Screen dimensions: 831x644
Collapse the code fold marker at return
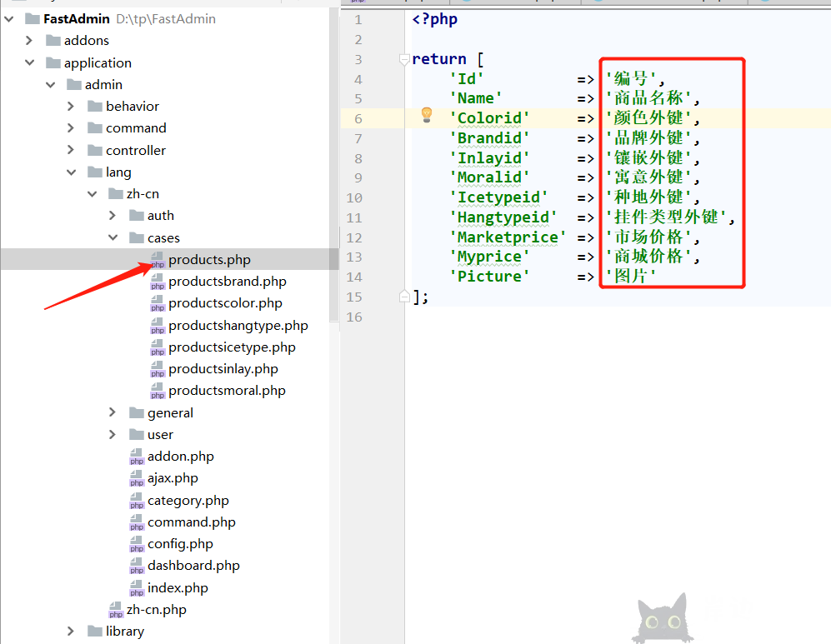tap(405, 60)
